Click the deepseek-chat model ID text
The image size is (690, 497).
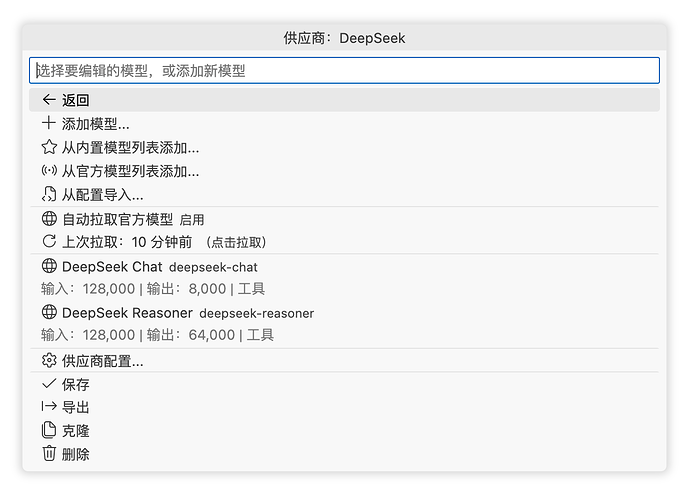pyautogui.click(x=213, y=267)
